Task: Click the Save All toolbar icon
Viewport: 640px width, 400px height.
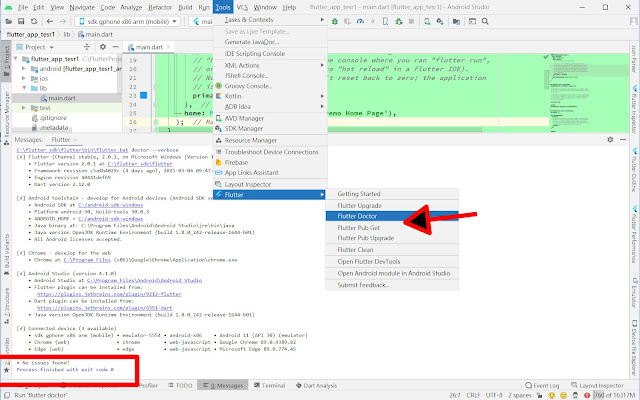Action: click(21, 21)
